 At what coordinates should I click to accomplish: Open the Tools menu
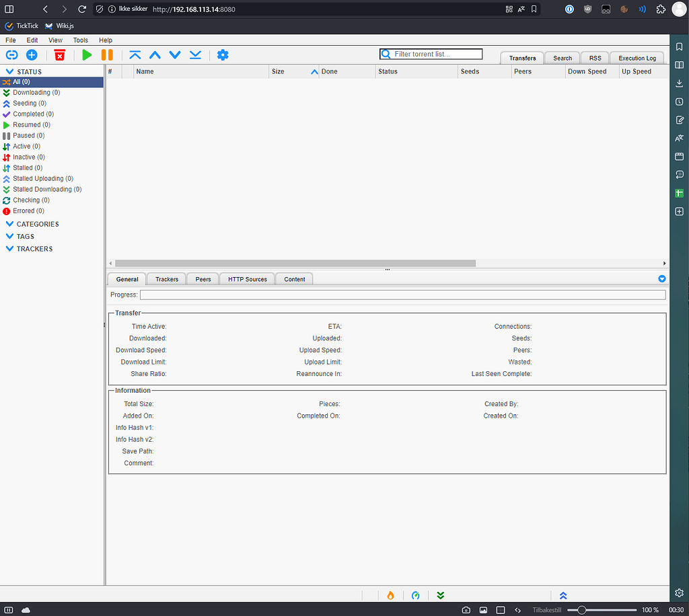[x=80, y=40]
